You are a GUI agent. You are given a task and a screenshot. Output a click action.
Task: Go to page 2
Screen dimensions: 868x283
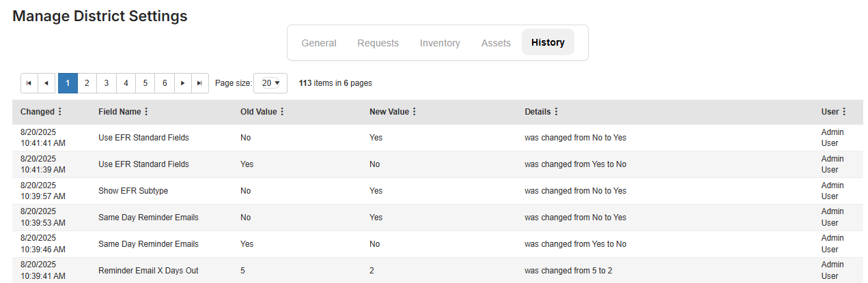point(87,83)
